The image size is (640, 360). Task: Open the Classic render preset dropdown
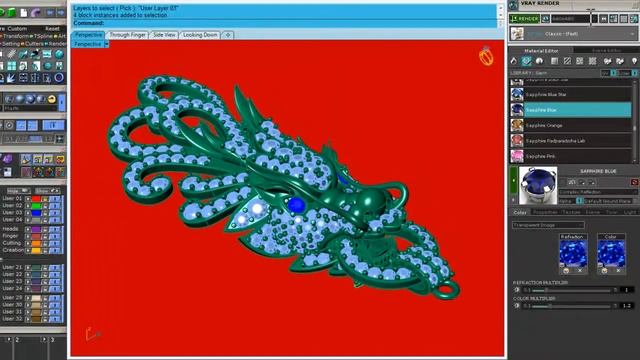tap(633, 34)
